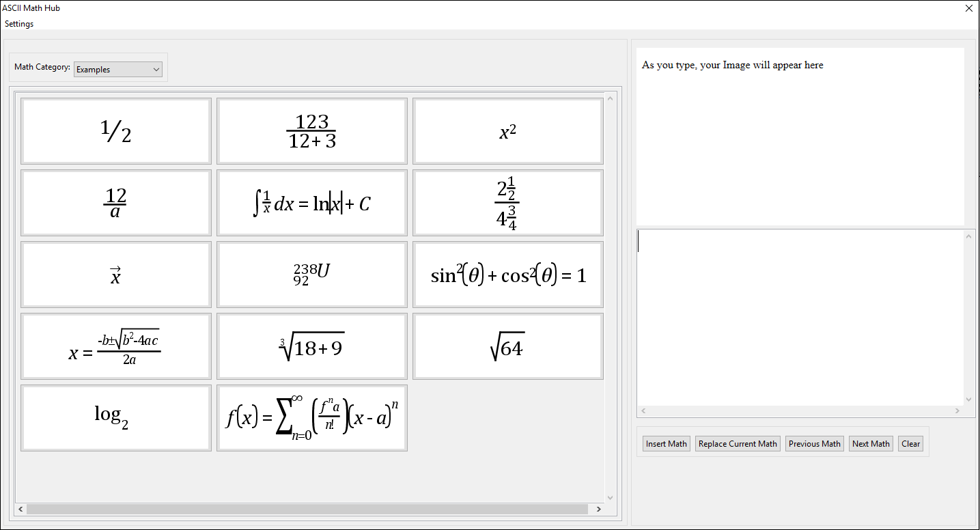The image size is (980, 530).
Task: Click text input horizontal scroll left arrow
Action: (643, 411)
